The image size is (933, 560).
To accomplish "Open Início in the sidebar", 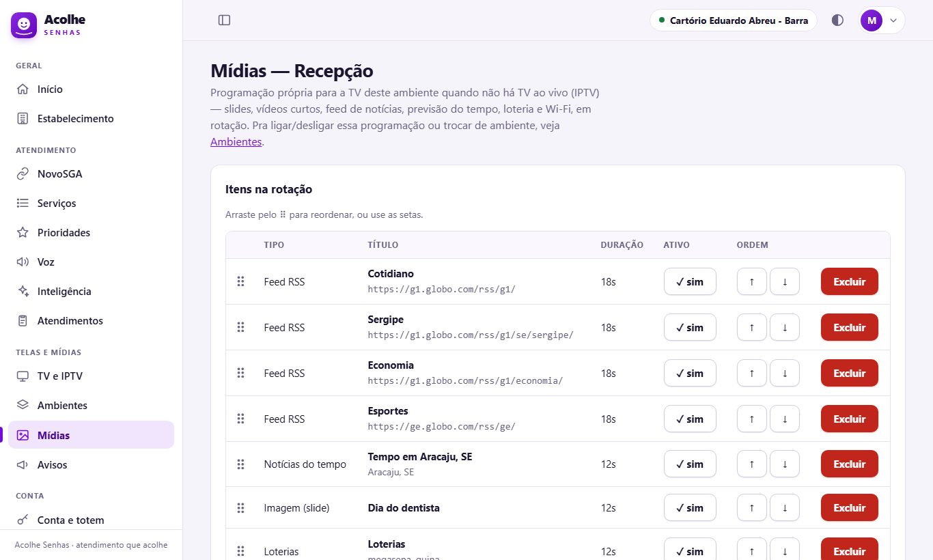I will 91,89.
